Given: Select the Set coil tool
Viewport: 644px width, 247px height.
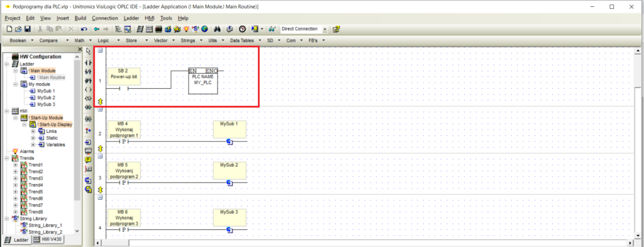Looking at the screenshot, I should pyautogui.click(x=88, y=98).
